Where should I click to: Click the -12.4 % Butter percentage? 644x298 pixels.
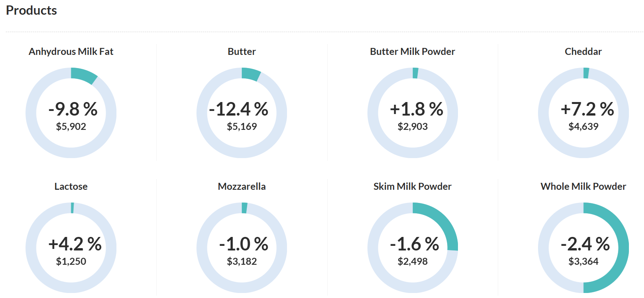[239, 109]
